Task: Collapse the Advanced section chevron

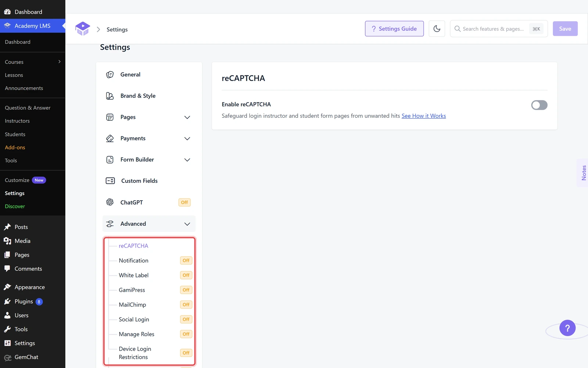Action: pos(187,224)
